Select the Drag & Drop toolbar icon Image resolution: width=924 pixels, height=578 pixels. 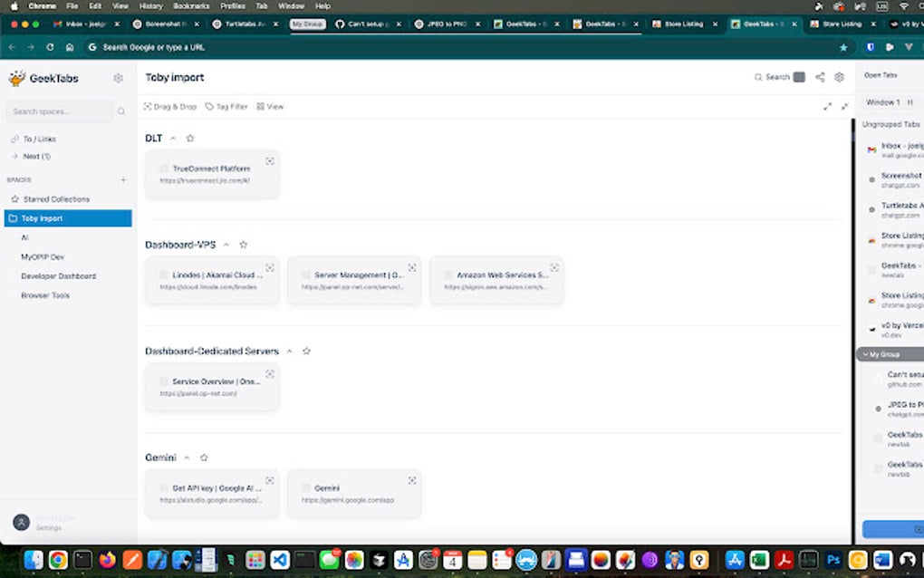pos(149,106)
